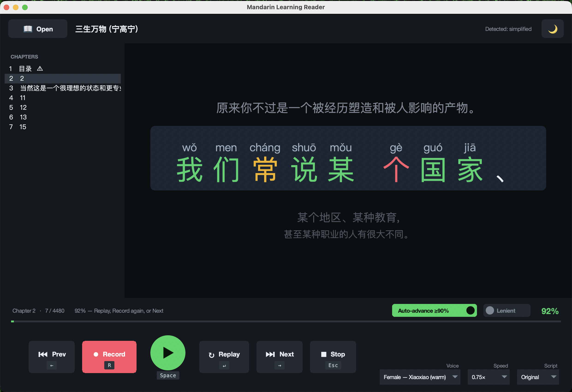Click the character 国 in the sentence
Image resolution: width=572 pixels, height=392 pixels.
tap(433, 170)
